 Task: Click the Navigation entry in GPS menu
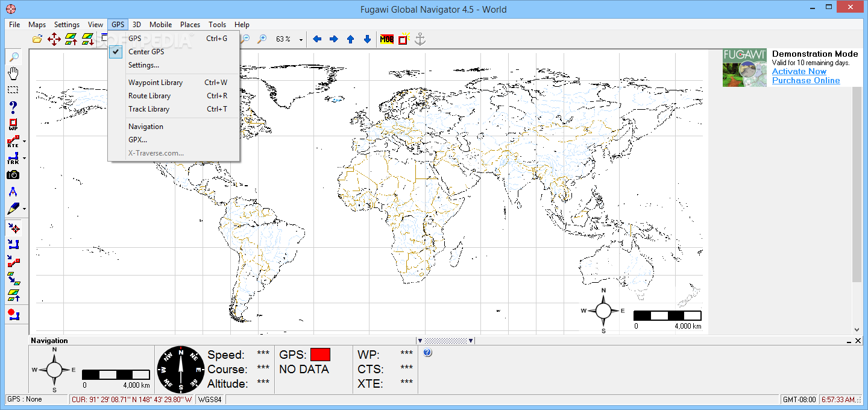point(174,127)
